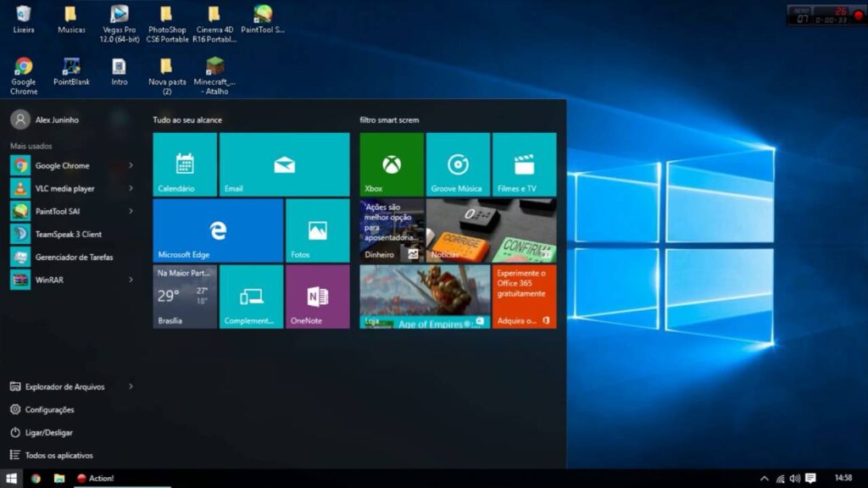Open the Dinheiro news tile
The width and height of the screenshot is (868, 488).
(392, 230)
